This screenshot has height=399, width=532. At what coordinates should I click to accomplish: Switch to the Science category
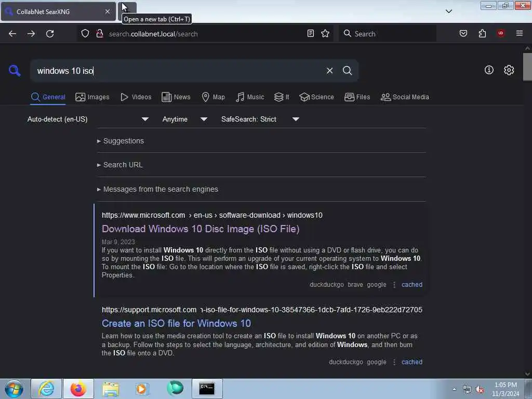pos(316,97)
